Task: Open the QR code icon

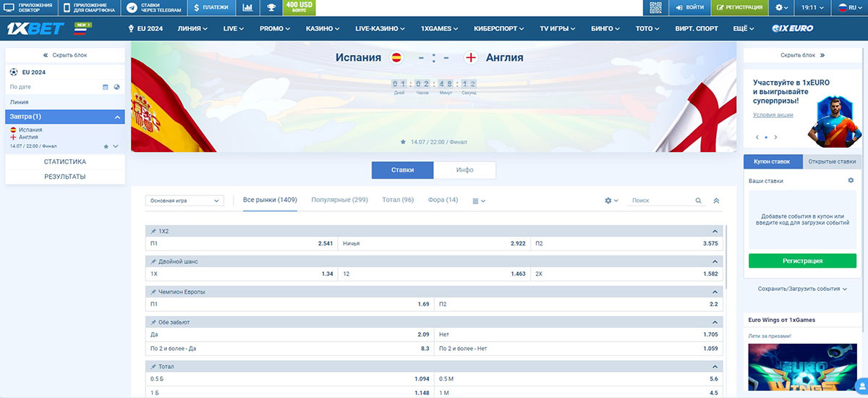Action: point(655,8)
